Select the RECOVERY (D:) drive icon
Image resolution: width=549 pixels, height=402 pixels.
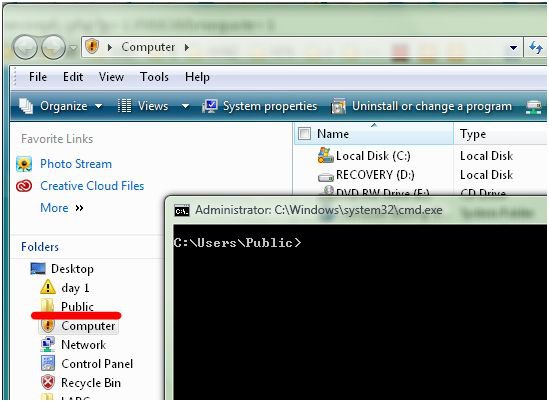[326, 177]
